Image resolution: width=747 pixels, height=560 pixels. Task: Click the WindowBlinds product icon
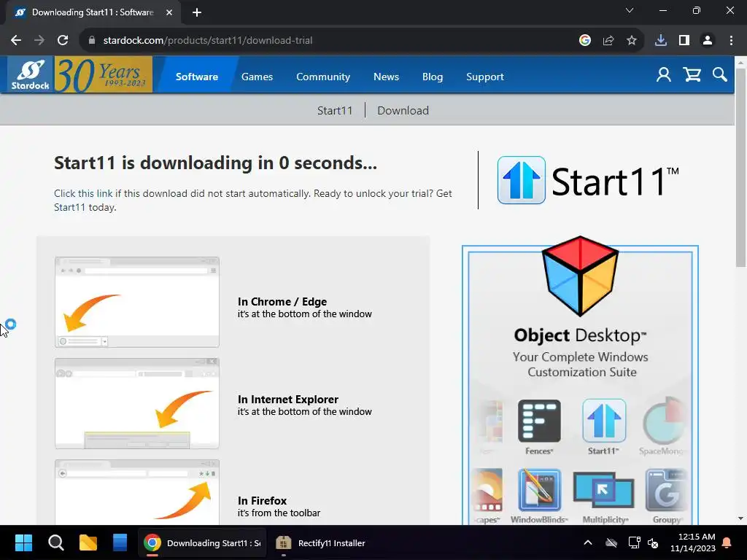(x=539, y=489)
